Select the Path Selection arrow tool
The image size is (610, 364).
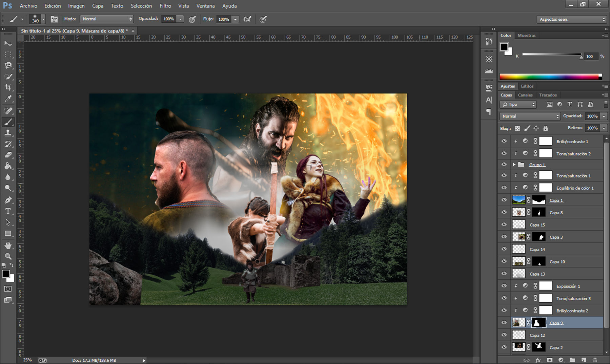(x=8, y=222)
